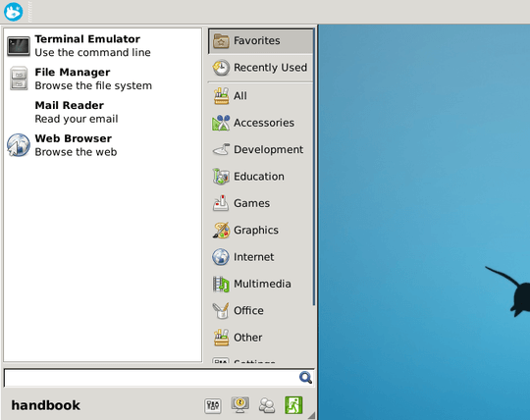Click the Terminal Emulator title text
This screenshot has height=420, width=530.
[x=87, y=39]
